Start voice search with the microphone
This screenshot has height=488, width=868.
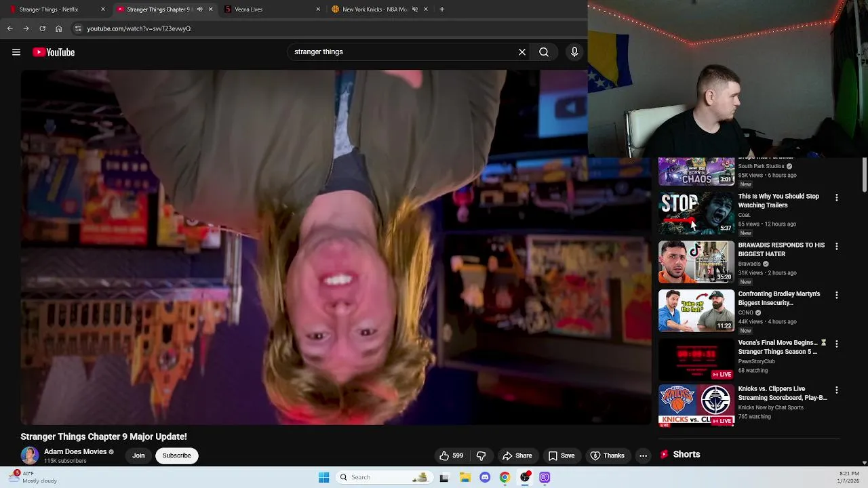click(x=574, y=52)
